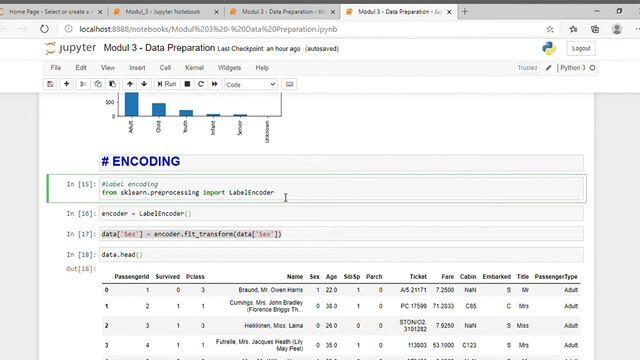Click the Logout button

[x=581, y=49]
